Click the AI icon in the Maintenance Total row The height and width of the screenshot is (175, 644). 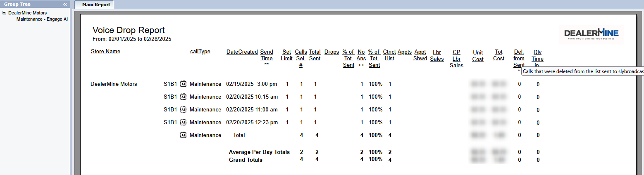point(184,135)
